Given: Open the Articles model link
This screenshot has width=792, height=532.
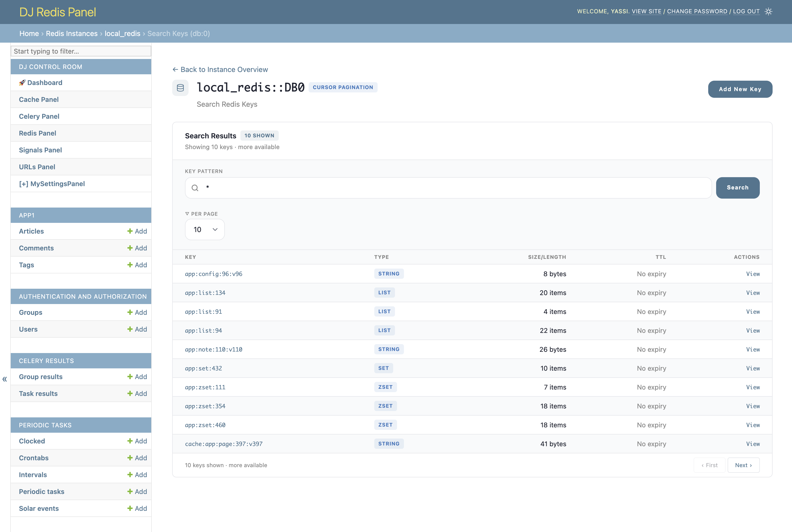Looking at the screenshot, I should [31, 231].
